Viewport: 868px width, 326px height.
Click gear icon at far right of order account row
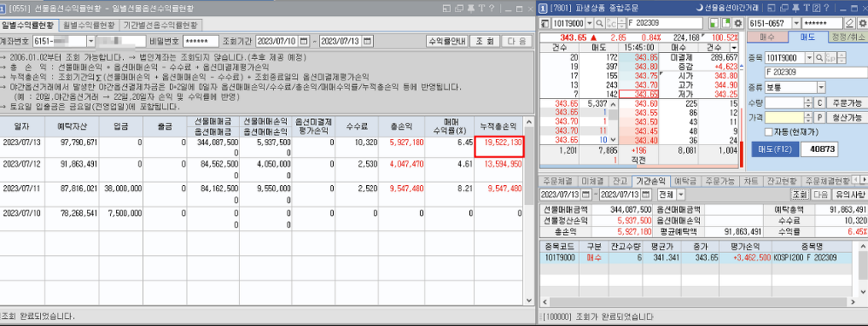tap(862, 23)
